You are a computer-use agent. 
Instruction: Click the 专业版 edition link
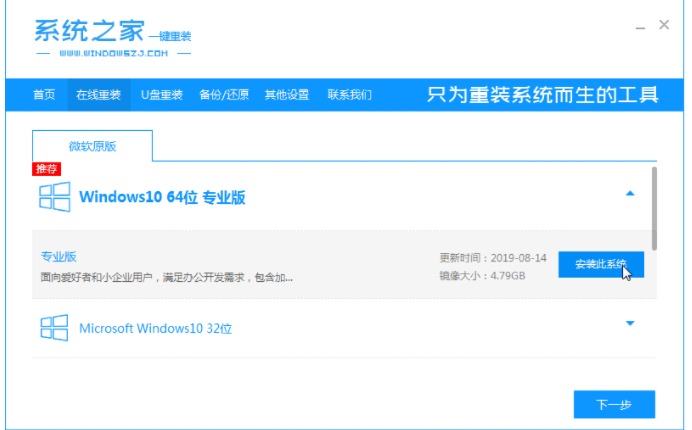58,256
